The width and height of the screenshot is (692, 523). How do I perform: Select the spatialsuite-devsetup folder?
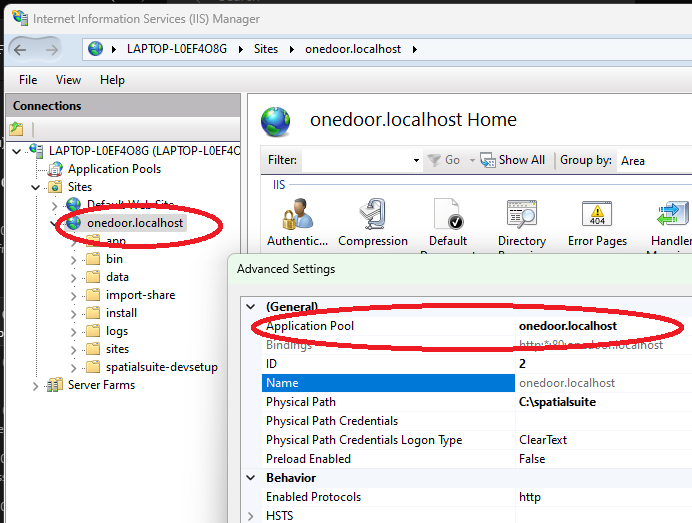[x=162, y=367]
